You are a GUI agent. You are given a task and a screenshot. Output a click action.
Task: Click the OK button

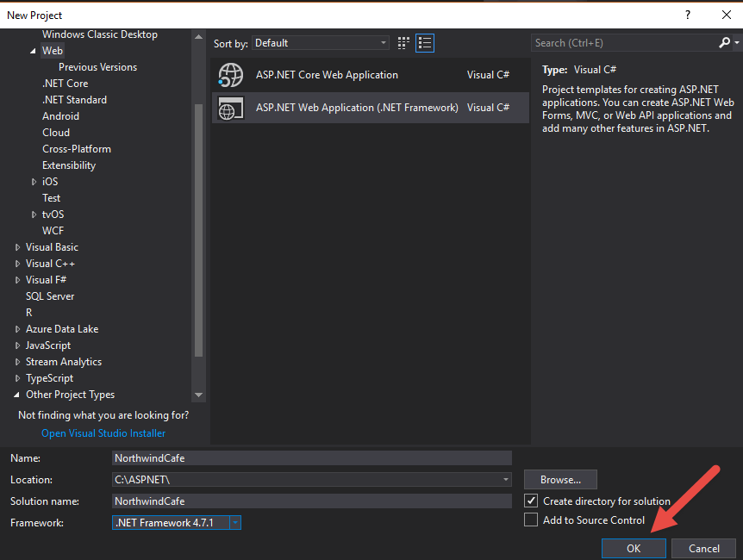(x=634, y=548)
